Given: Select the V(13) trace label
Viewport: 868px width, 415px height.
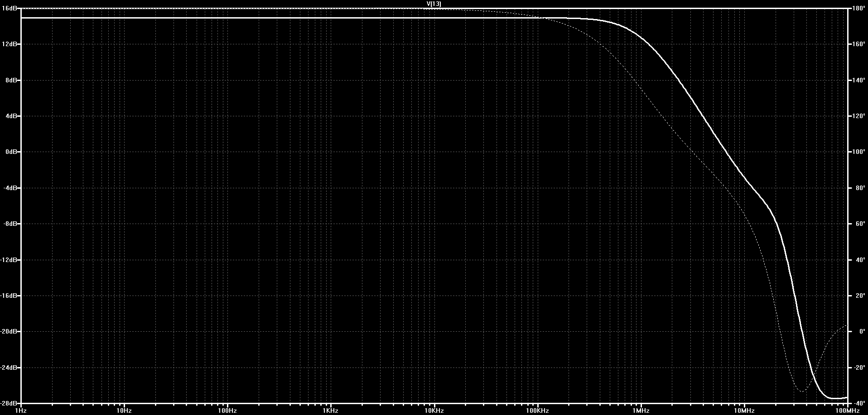Looking at the screenshot, I should coord(434,4).
